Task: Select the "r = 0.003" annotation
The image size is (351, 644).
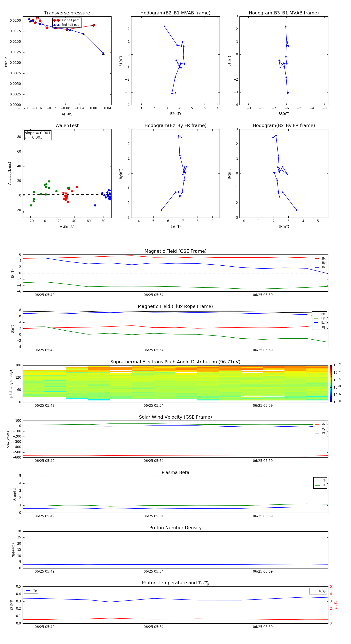Action: pyautogui.click(x=34, y=137)
